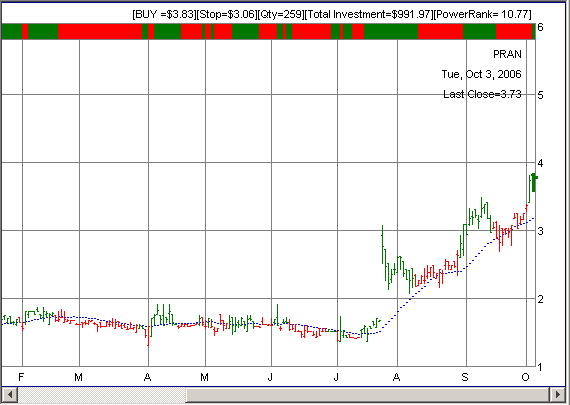Click the empty scrollbar track right of thumb
This screenshot has width=570, height=405.
(x=368, y=394)
